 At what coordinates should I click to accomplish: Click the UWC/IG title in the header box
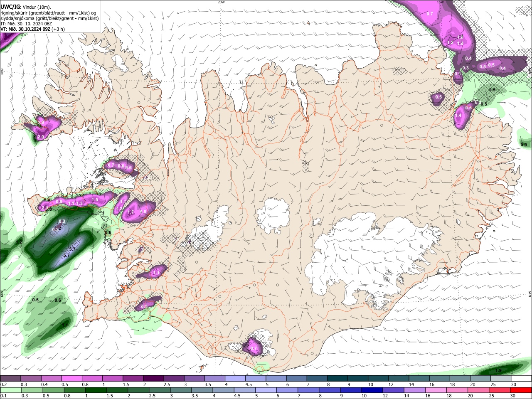[10, 7]
